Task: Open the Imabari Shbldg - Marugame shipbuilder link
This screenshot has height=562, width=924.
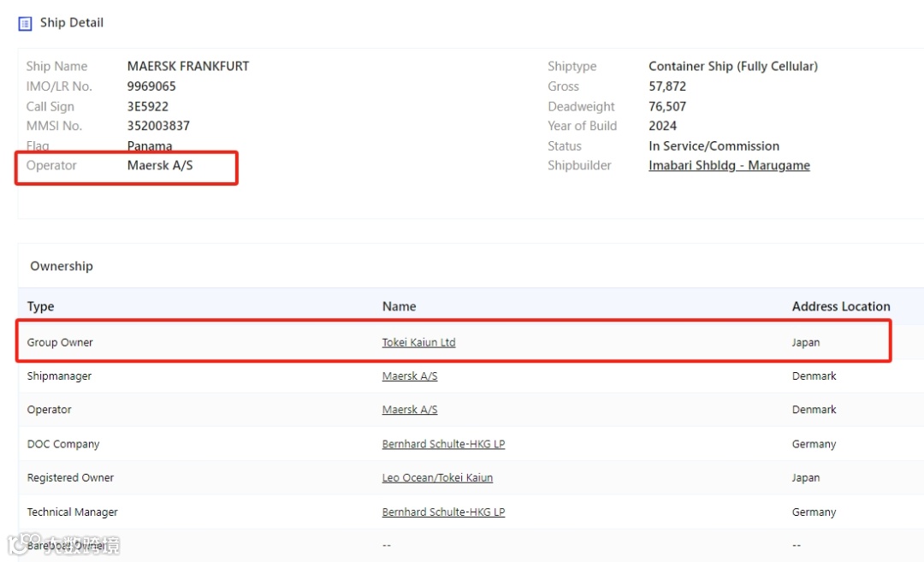Action: point(729,166)
